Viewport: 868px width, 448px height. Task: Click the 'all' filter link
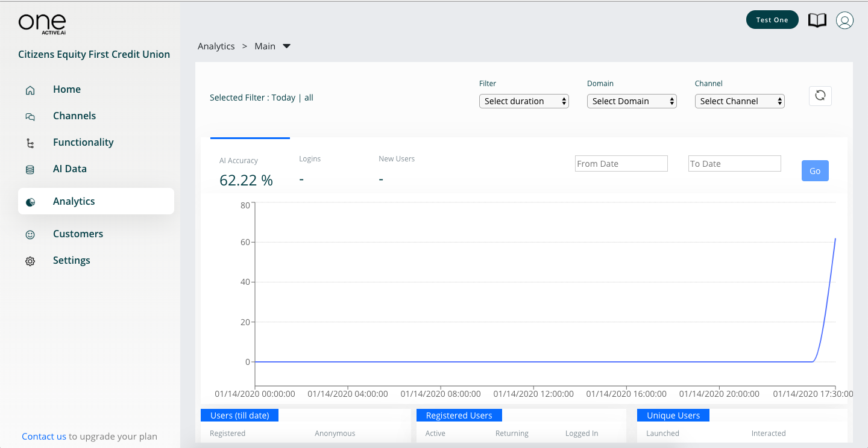pos(309,98)
